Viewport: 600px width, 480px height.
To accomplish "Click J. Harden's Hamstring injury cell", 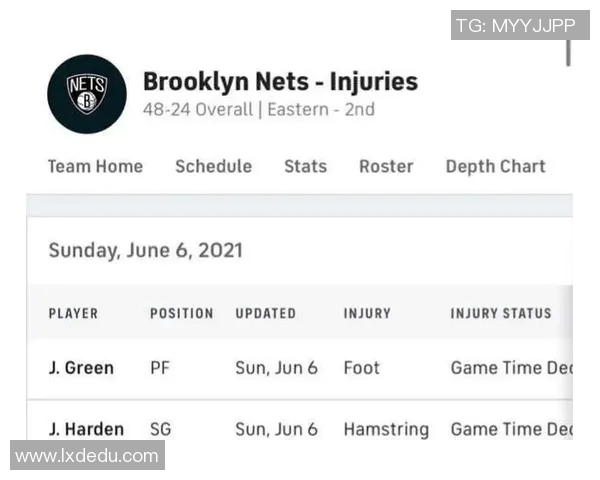I will coord(385,429).
